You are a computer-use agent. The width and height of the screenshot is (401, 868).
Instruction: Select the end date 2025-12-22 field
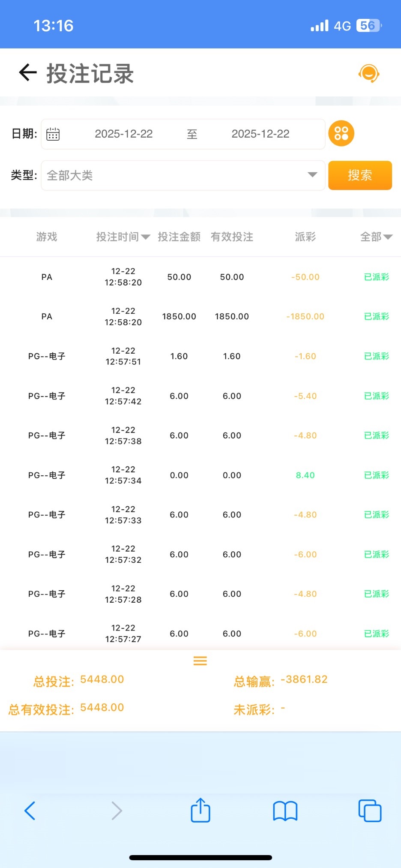[x=260, y=134]
